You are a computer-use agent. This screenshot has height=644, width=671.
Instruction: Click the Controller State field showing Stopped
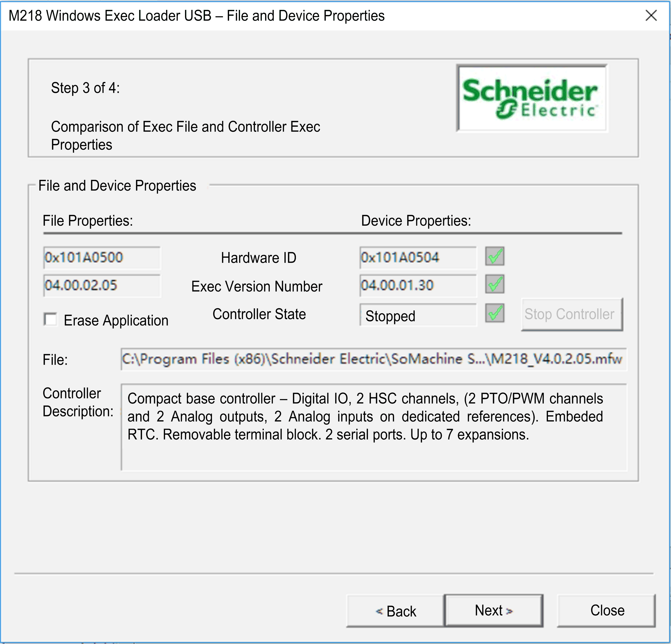pos(418,315)
